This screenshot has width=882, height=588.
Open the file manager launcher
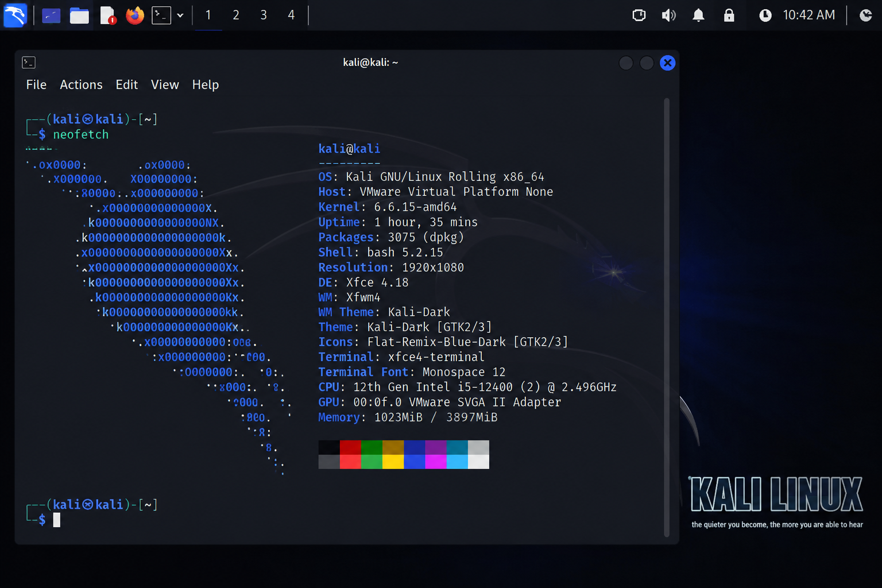79,16
